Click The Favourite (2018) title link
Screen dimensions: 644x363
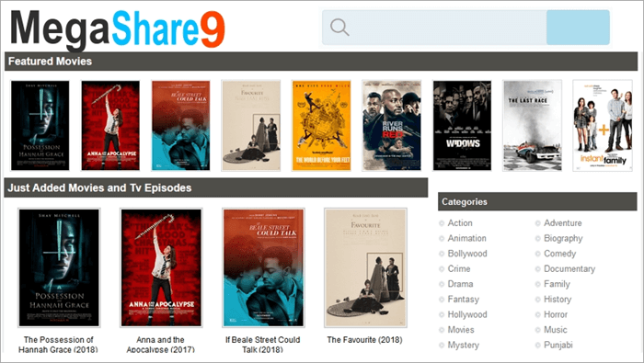click(x=364, y=340)
